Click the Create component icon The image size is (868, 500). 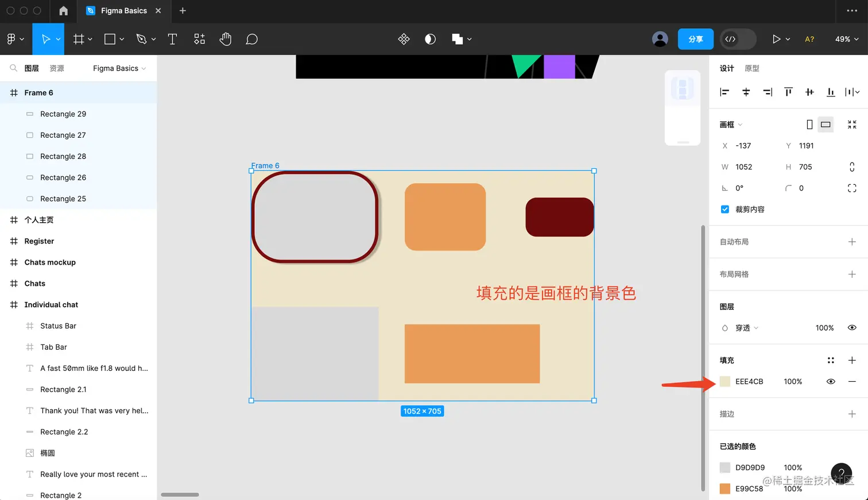404,39
